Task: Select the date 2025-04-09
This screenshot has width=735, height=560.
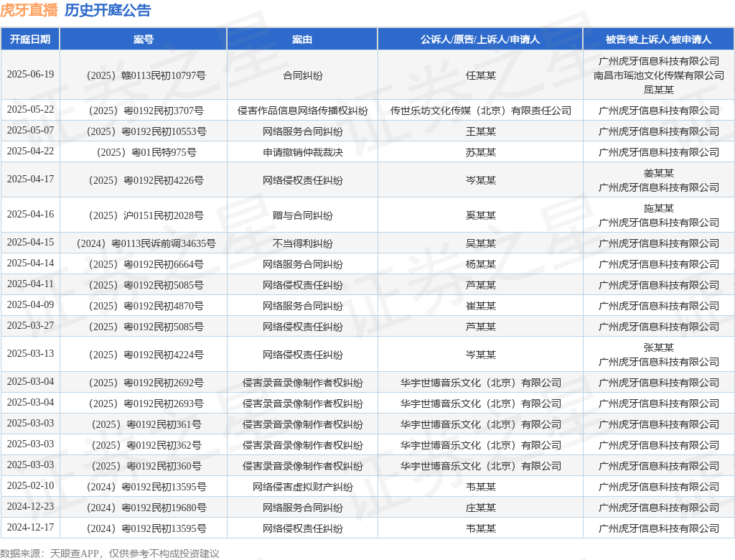Action: (x=30, y=305)
